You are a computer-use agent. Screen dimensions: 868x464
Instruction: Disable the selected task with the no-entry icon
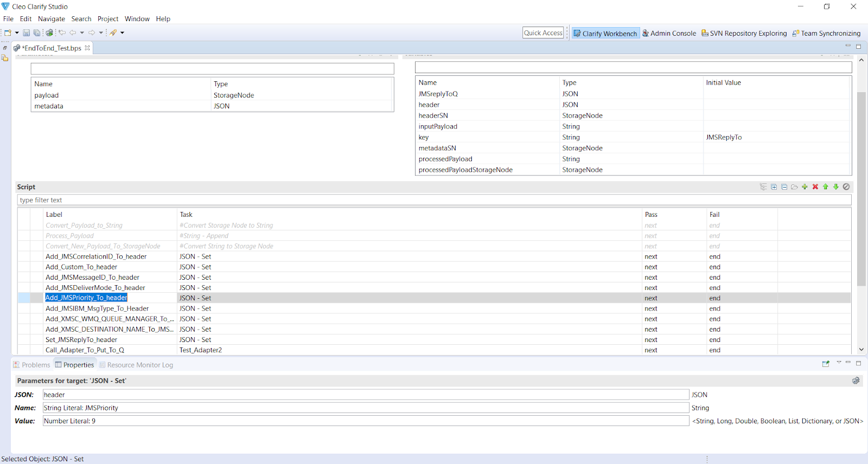coord(846,187)
